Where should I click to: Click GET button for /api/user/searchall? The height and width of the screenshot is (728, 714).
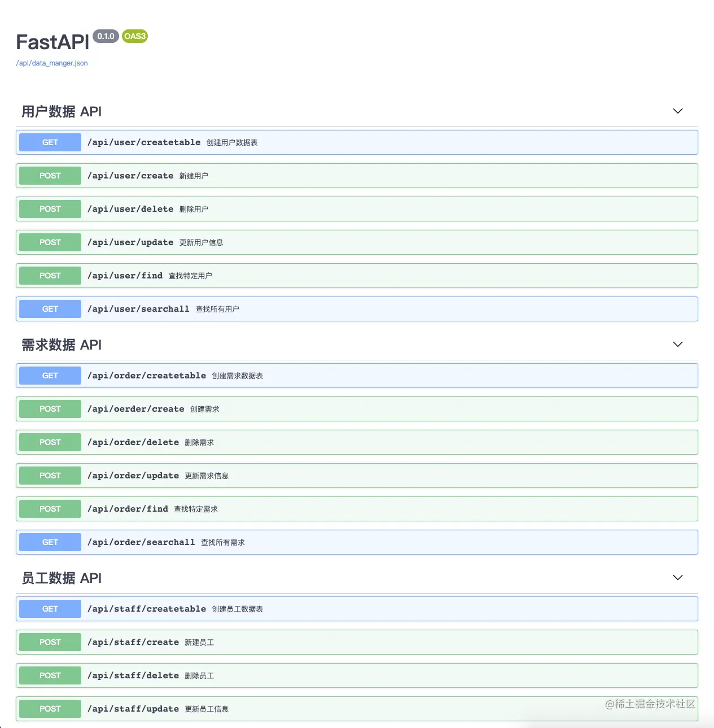point(50,309)
